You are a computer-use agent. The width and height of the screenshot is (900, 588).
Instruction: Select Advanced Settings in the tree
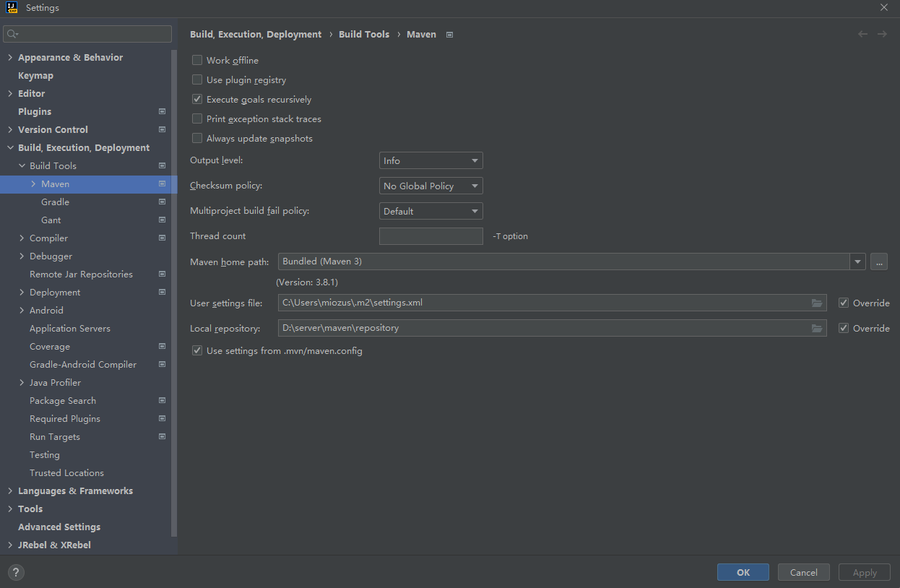coord(59,527)
